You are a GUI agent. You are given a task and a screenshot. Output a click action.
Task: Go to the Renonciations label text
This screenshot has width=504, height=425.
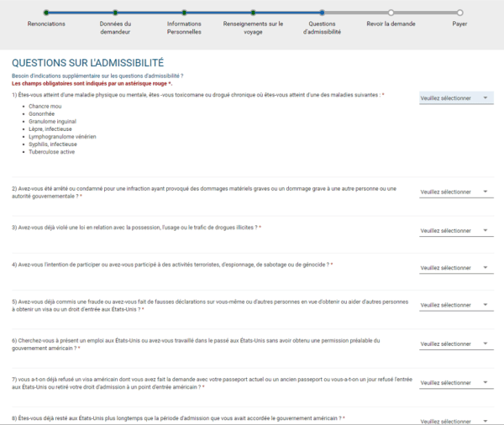(46, 24)
